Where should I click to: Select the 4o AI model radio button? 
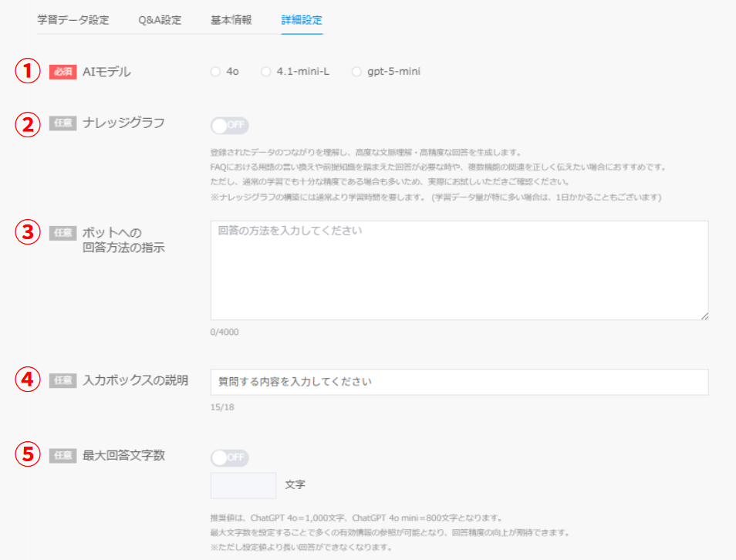click(x=215, y=72)
